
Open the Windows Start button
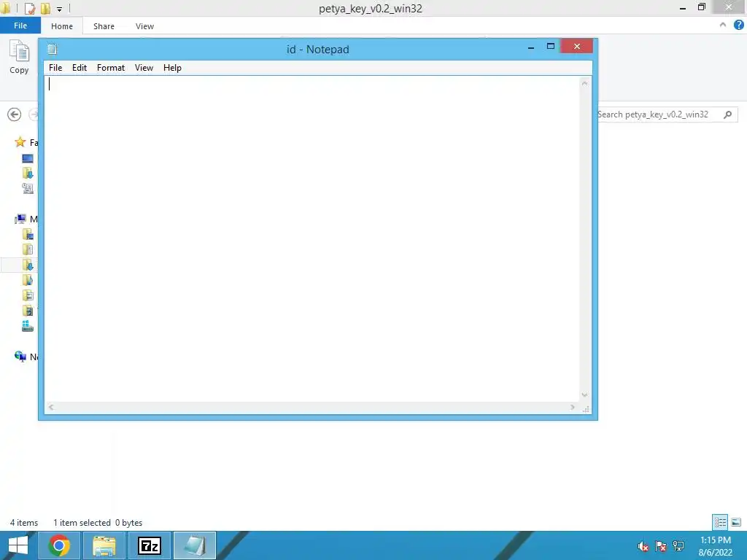[18, 545]
